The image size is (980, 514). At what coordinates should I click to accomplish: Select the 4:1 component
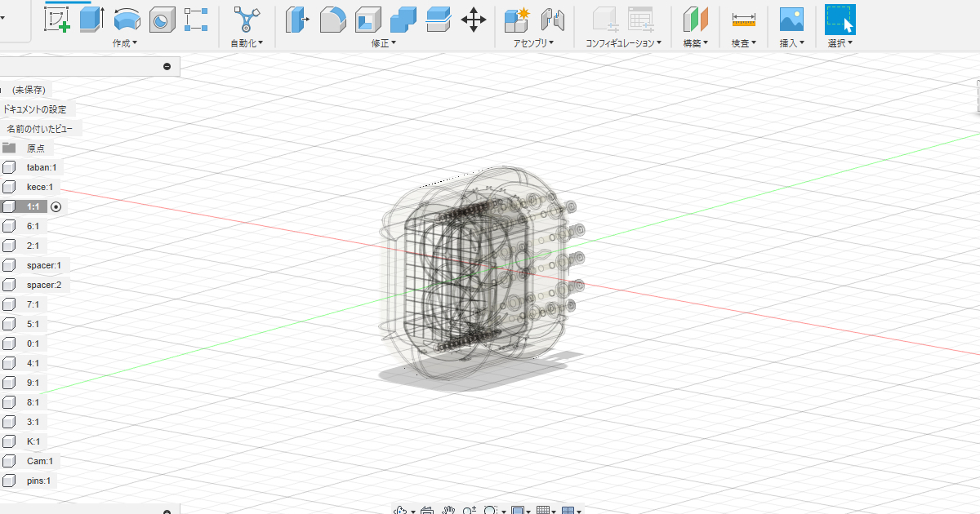coord(33,363)
